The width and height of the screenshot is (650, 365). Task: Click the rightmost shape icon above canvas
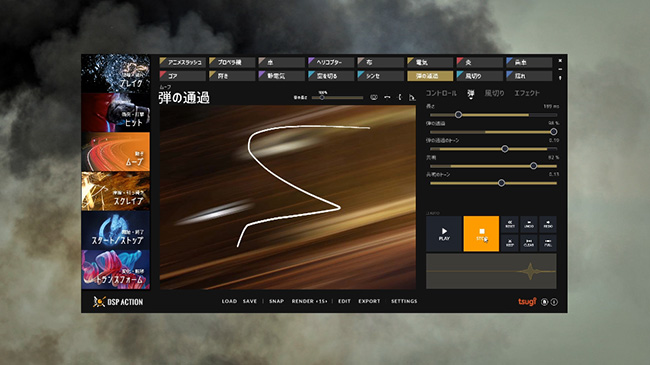click(412, 97)
